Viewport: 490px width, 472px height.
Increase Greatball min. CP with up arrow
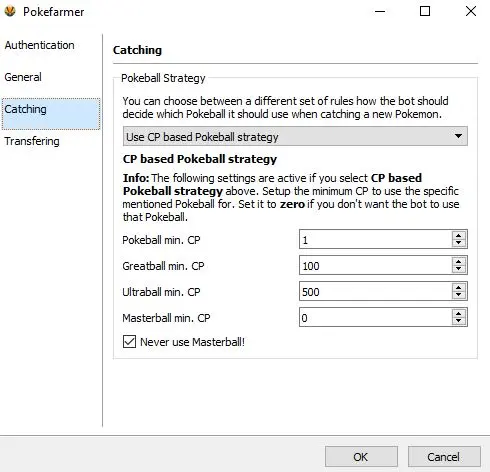pos(459,261)
